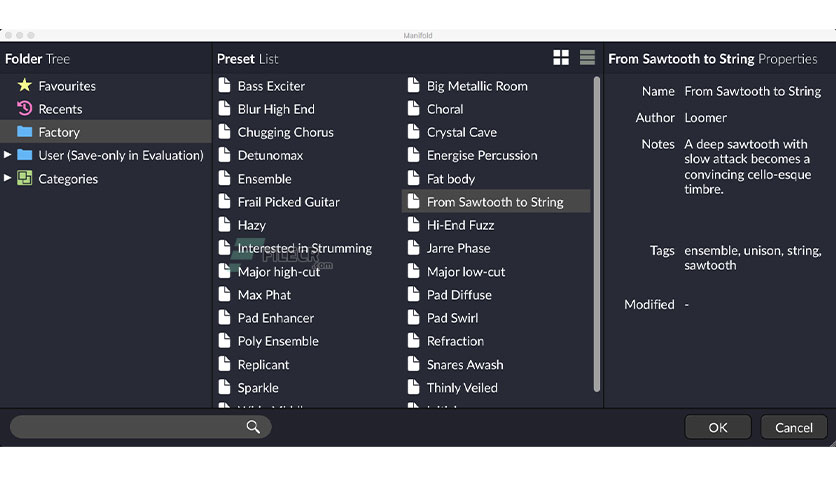
Task: Click the Favourites star icon
Action: (x=25, y=85)
